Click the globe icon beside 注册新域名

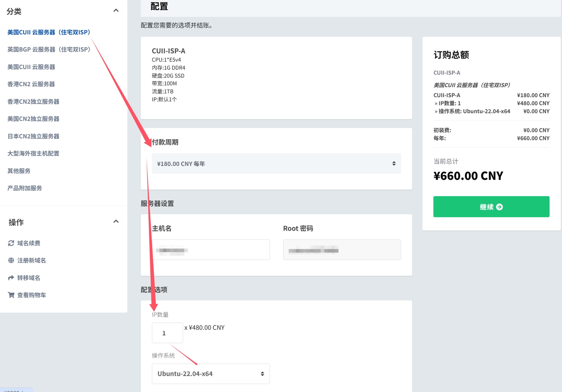pos(11,261)
